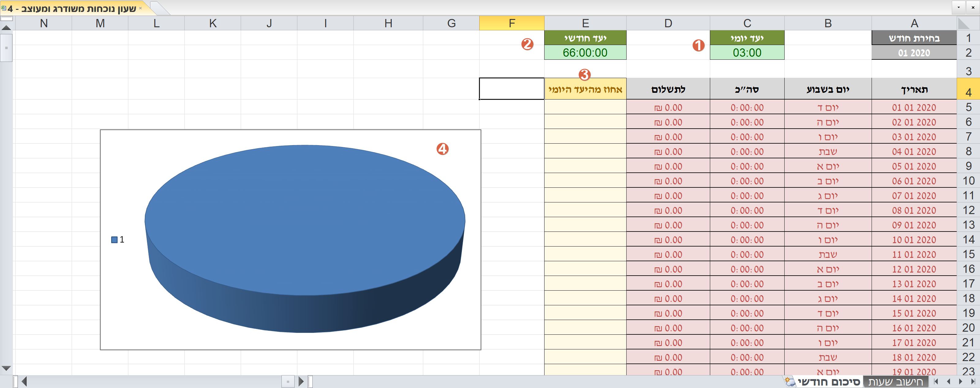Select the סיכום חודשי sheet tab
This screenshot has width=980, height=388.
coord(829,382)
